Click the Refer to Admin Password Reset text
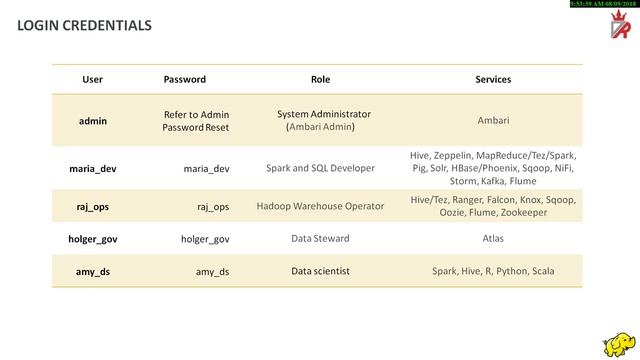640x360 pixels. [196, 121]
